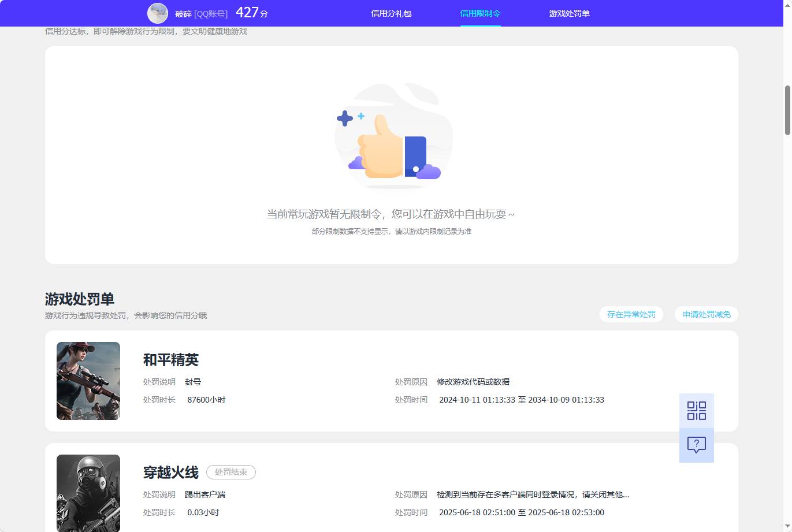Viewport: 792px width, 532px height.
Task: Select the 信用限制令 tab
Action: [x=480, y=13]
